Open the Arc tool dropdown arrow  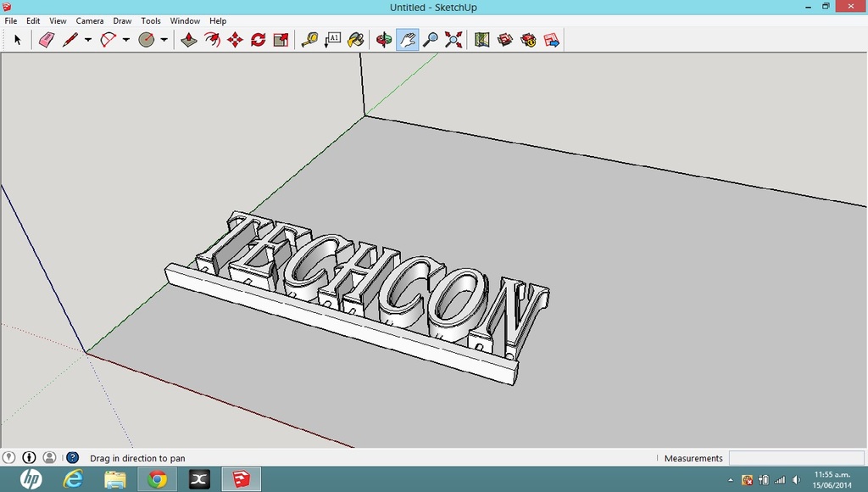pos(126,40)
